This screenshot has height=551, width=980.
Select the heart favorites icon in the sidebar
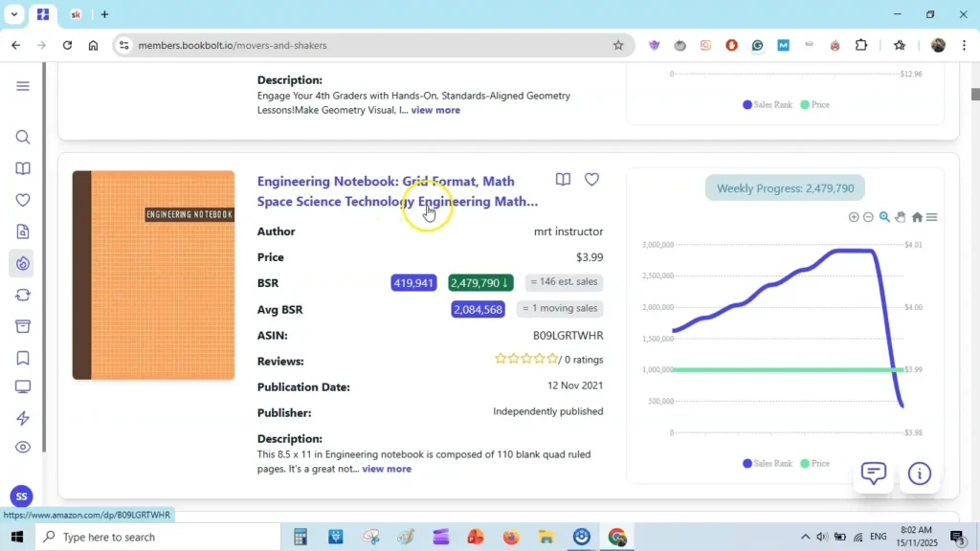tap(23, 200)
